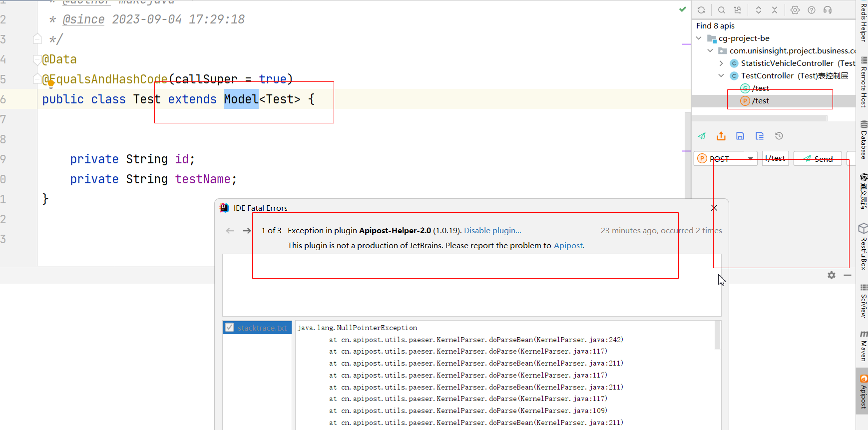The height and width of the screenshot is (430, 868).
Task: Click the testName field in the code
Action: (202, 179)
